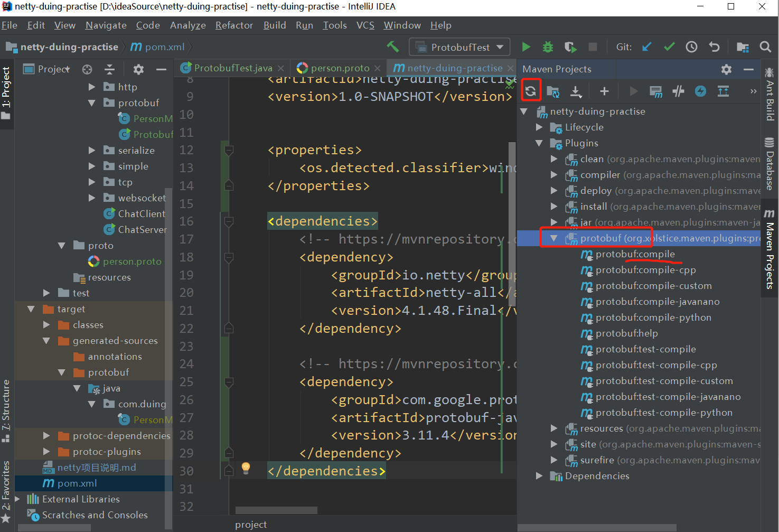Open Search Everywhere magnifier icon

pos(765,47)
